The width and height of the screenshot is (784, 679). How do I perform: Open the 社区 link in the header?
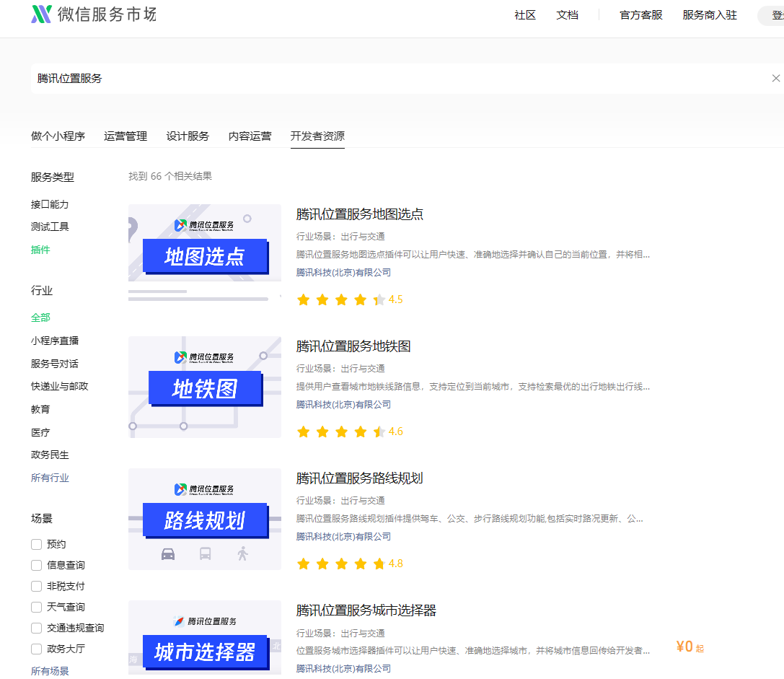525,15
